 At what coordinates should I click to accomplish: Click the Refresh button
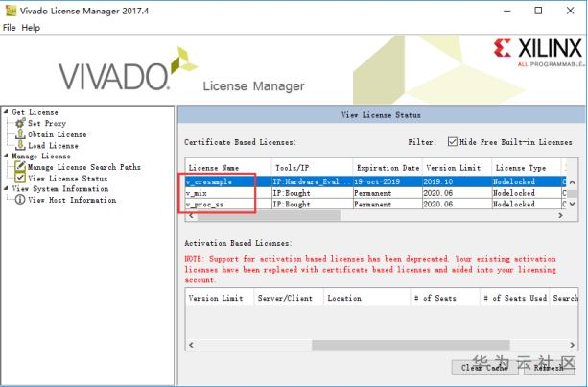click(x=549, y=368)
